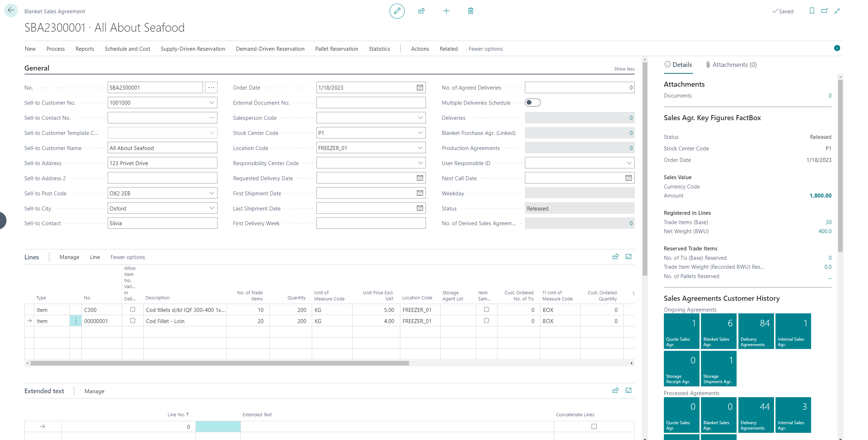Click the share icon in header

click(x=421, y=11)
